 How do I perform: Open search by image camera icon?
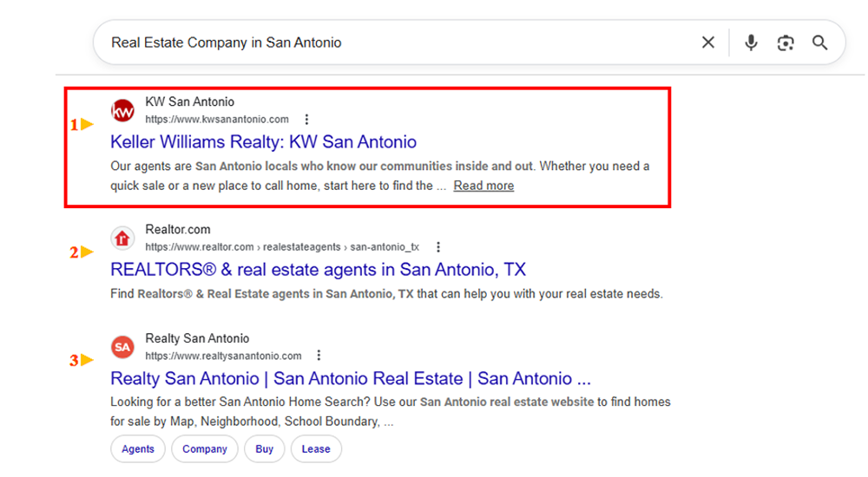click(786, 42)
